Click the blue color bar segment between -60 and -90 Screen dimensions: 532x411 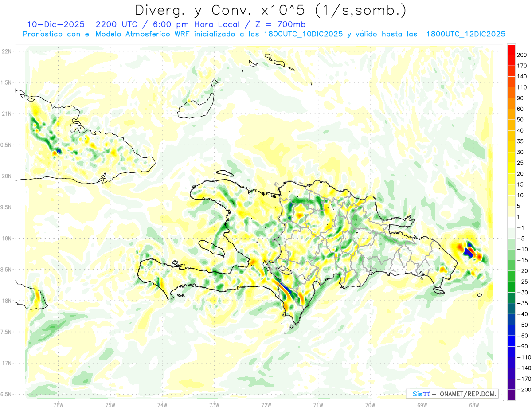click(511, 341)
